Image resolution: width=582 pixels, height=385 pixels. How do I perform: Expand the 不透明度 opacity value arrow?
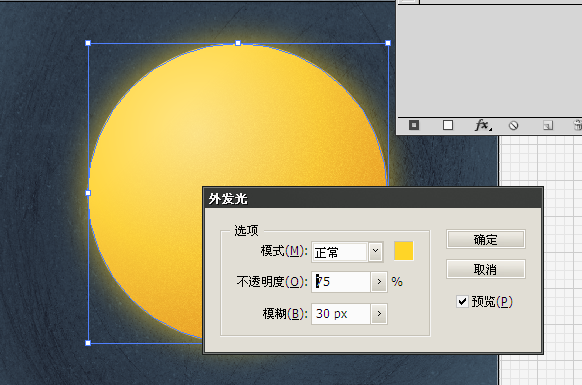(379, 282)
